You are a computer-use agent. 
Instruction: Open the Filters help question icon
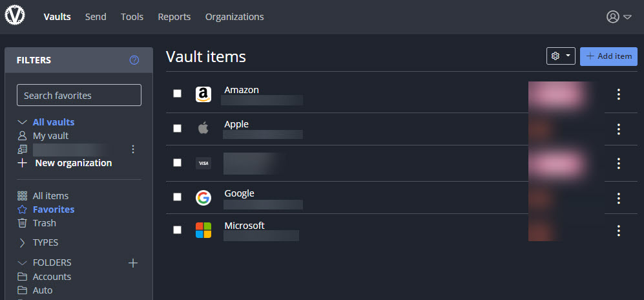tap(134, 60)
